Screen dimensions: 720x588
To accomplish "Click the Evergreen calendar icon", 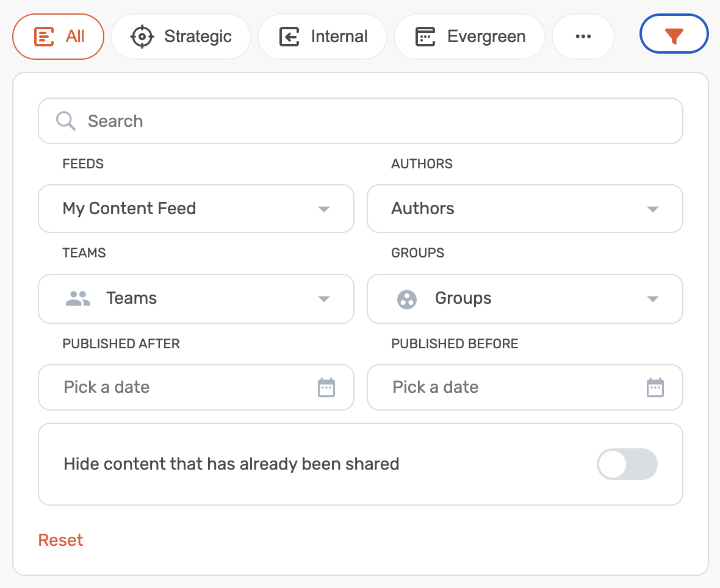I will 425,37.
